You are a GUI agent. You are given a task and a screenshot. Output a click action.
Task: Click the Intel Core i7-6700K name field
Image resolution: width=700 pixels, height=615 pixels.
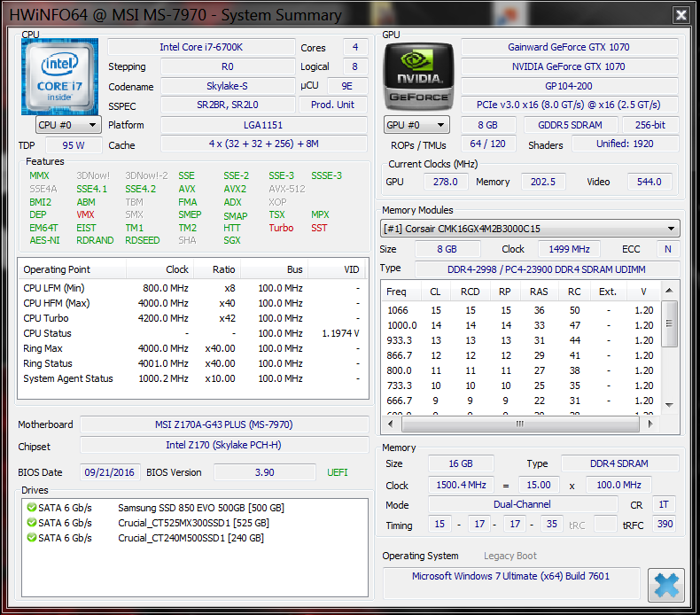(x=201, y=47)
